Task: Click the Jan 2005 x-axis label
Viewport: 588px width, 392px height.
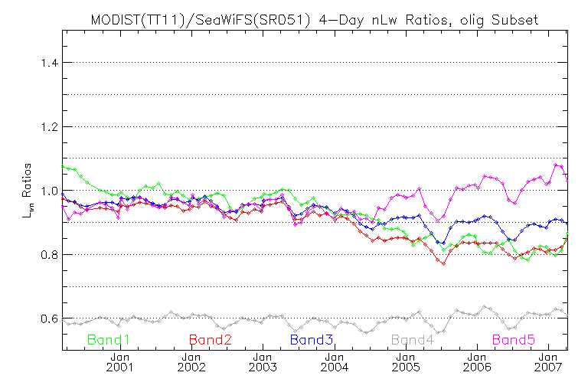Action: coord(406,362)
